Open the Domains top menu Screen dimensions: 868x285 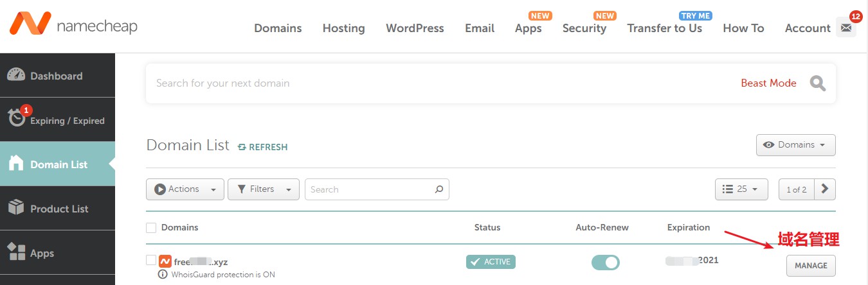278,28
